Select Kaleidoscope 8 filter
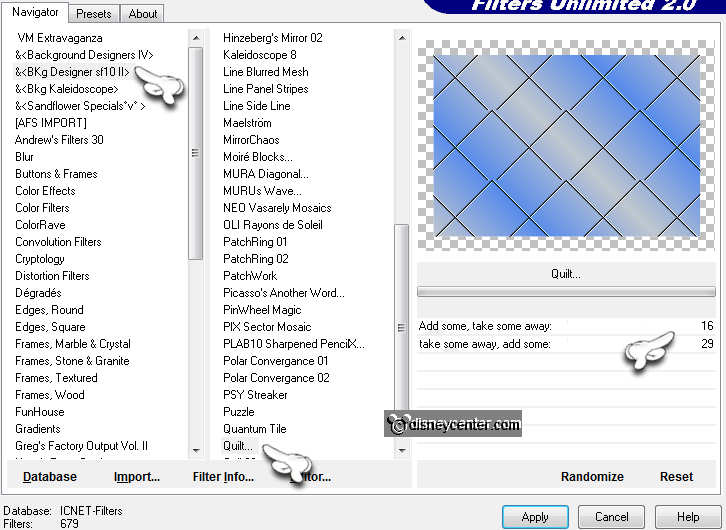 pos(260,55)
